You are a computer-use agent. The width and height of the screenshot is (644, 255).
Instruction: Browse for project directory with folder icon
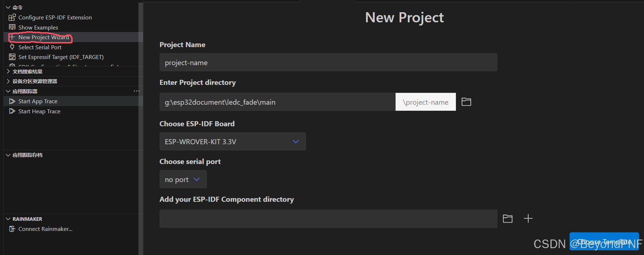pos(466,102)
